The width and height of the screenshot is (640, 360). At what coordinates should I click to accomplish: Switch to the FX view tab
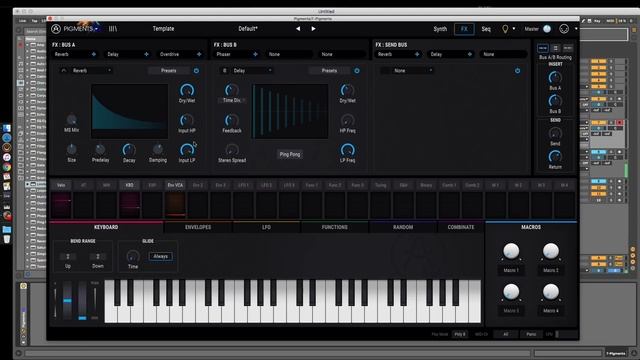(x=464, y=29)
